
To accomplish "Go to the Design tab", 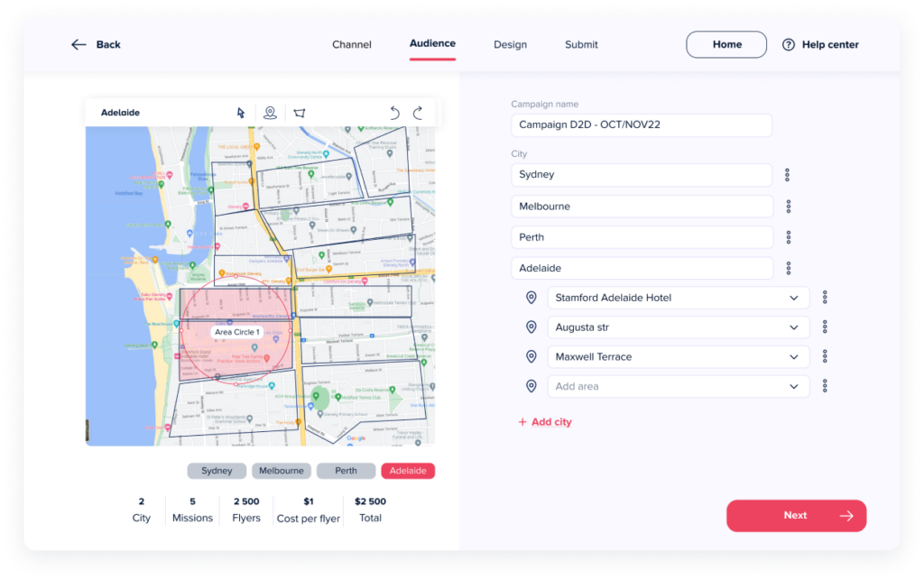I will (x=511, y=45).
